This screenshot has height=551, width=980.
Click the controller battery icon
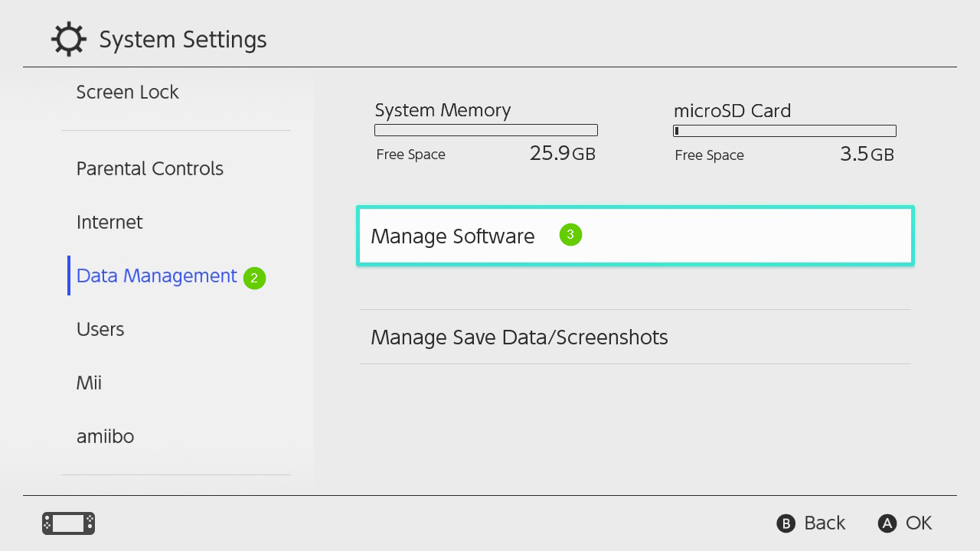pos(67,523)
